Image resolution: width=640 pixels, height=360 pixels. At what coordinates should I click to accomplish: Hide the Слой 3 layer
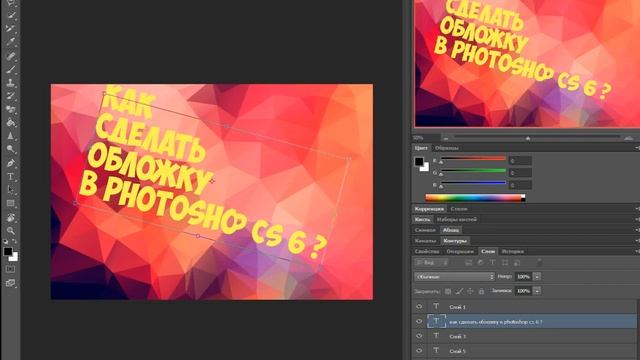(419, 336)
